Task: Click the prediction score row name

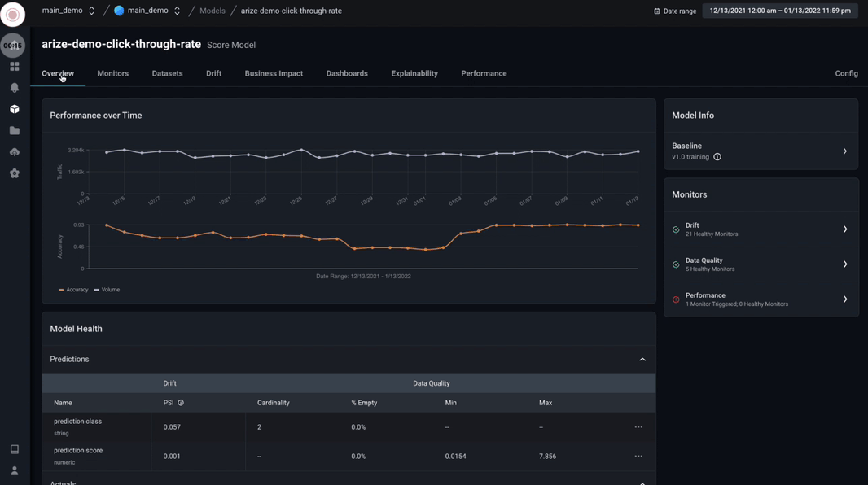Action: (78, 451)
